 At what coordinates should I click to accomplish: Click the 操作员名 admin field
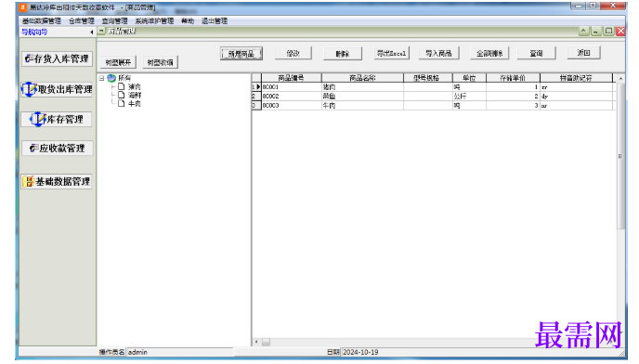(179, 352)
